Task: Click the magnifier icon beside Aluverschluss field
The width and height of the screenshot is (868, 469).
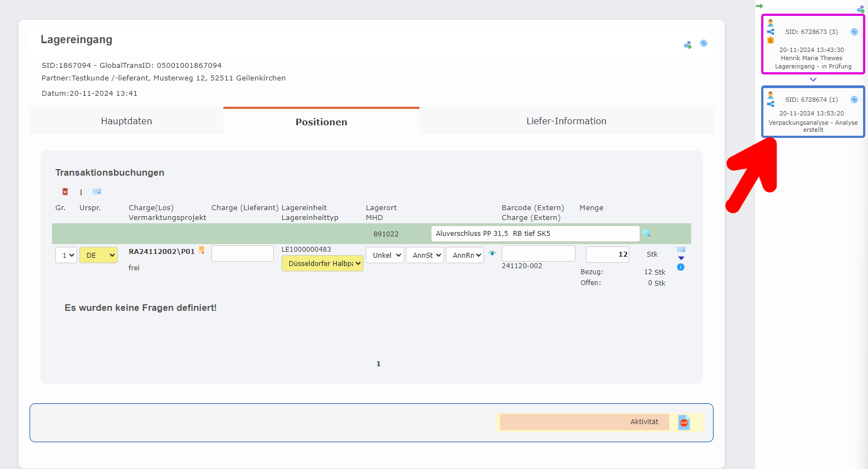Action: pos(646,234)
